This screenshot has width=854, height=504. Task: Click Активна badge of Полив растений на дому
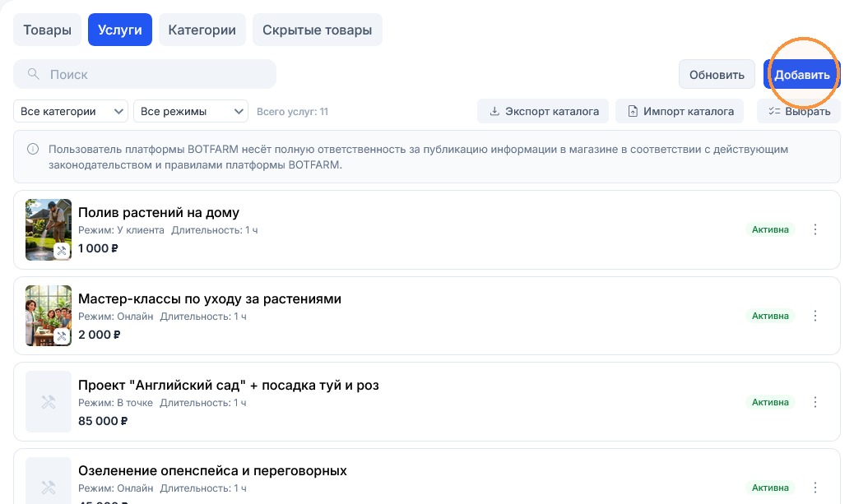tap(770, 229)
